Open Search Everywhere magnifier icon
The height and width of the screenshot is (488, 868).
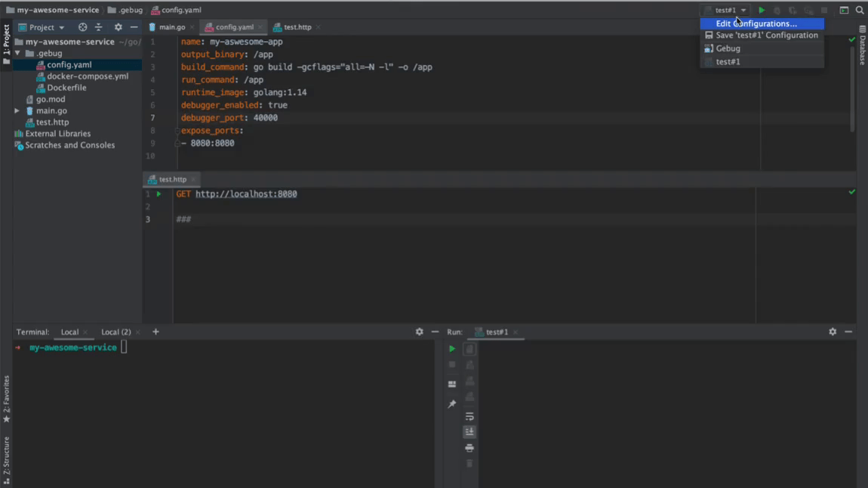860,10
